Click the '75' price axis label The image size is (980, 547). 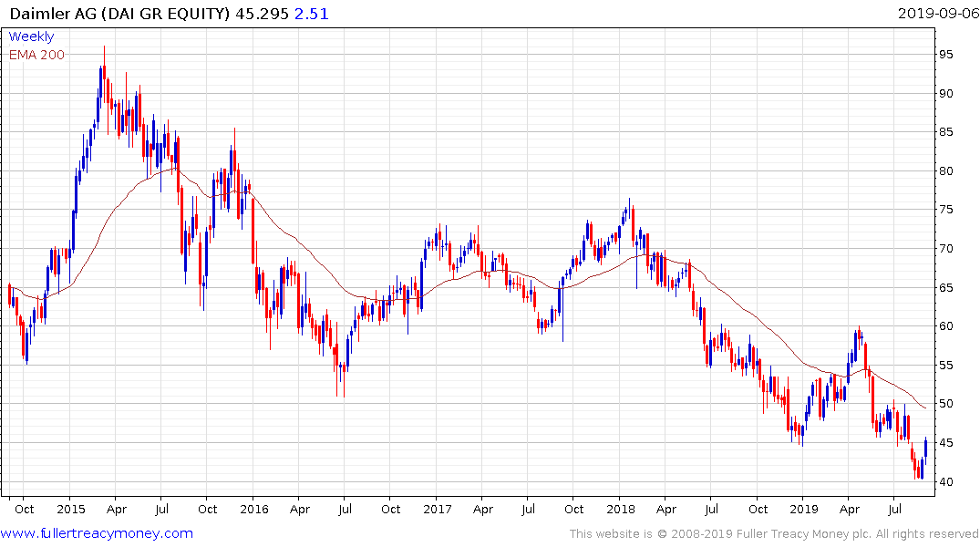tap(945, 210)
